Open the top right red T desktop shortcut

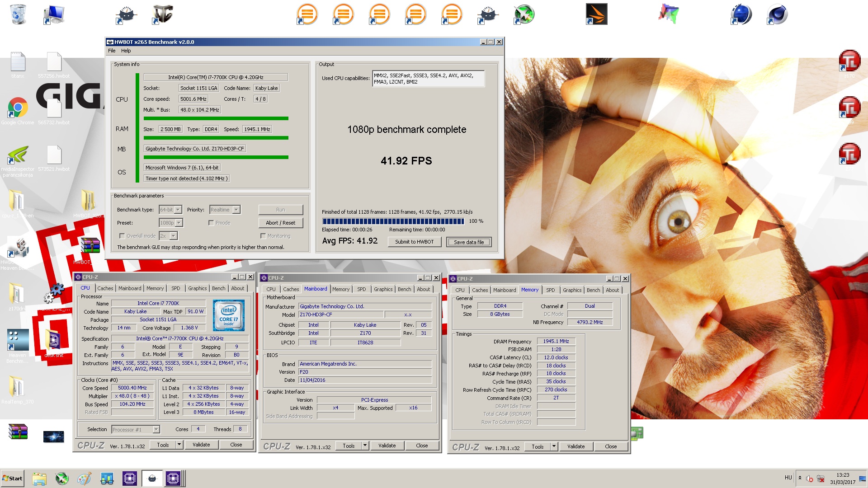849,61
